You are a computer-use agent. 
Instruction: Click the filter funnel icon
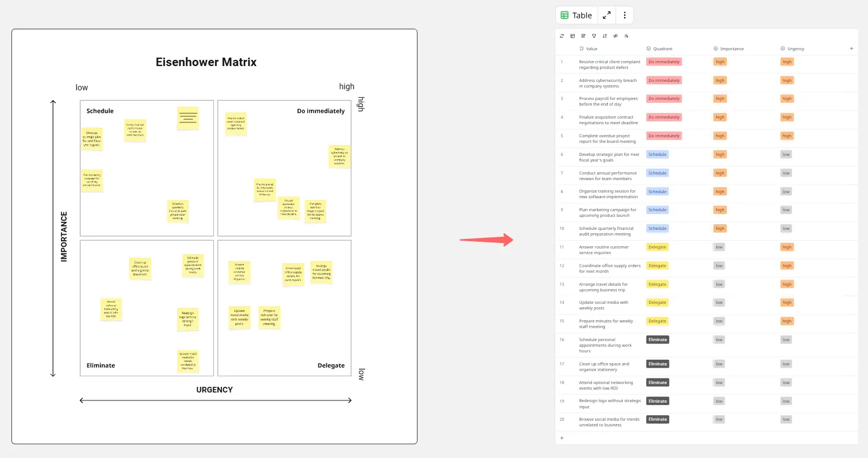click(x=594, y=36)
